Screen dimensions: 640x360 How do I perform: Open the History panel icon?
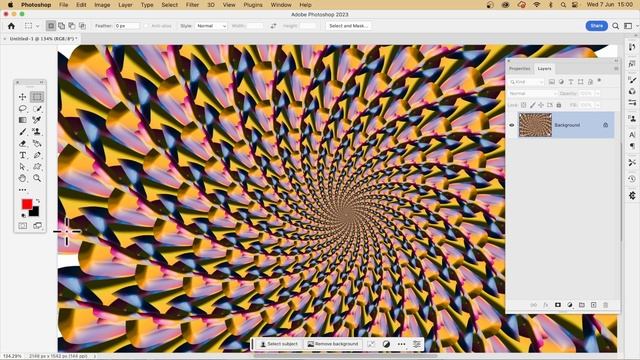tap(632, 179)
